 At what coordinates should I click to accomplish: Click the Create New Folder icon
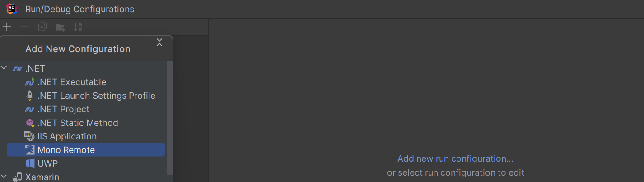coord(60,28)
